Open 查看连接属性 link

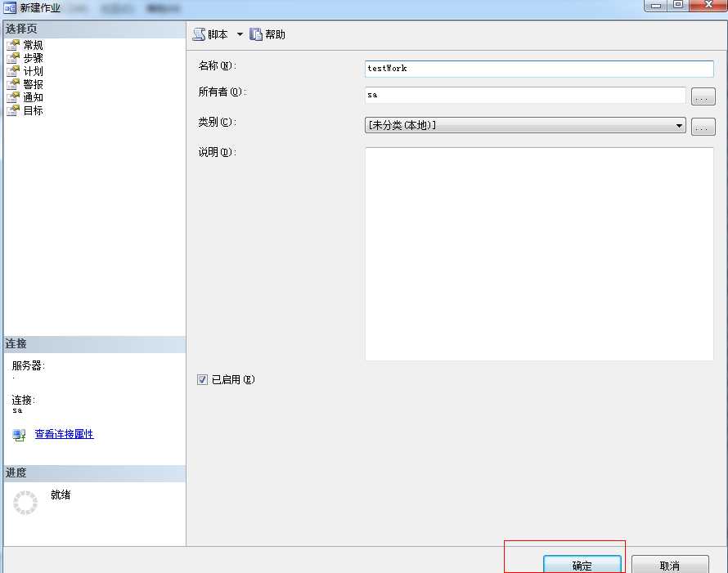pyautogui.click(x=64, y=434)
